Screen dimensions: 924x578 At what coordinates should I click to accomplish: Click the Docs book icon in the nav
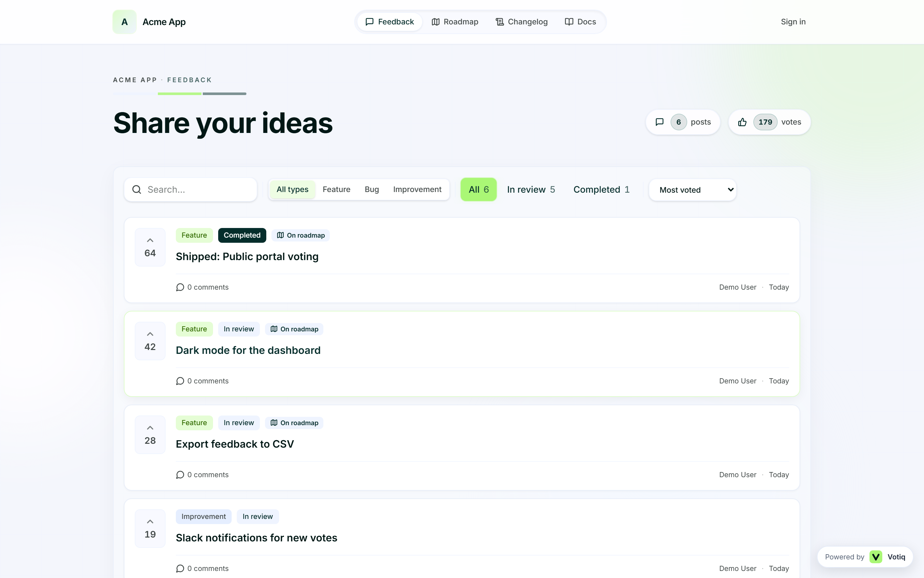(569, 22)
